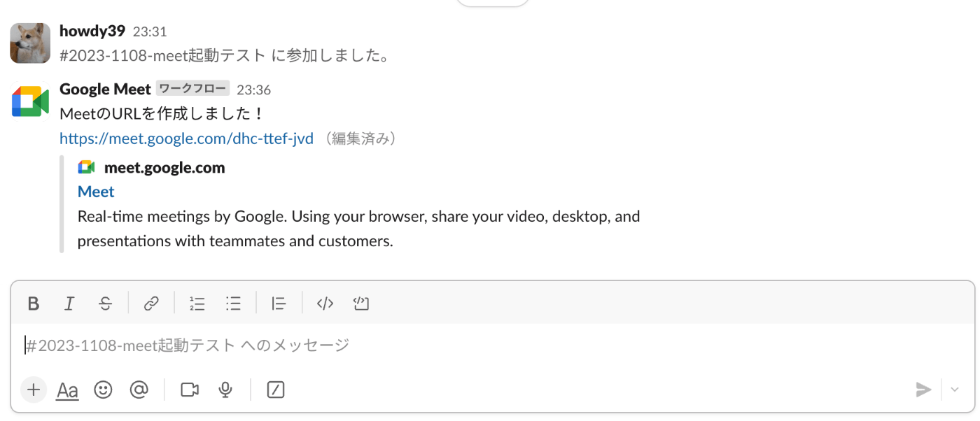Hide formatting with the Aa button

(x=67, y=390)
